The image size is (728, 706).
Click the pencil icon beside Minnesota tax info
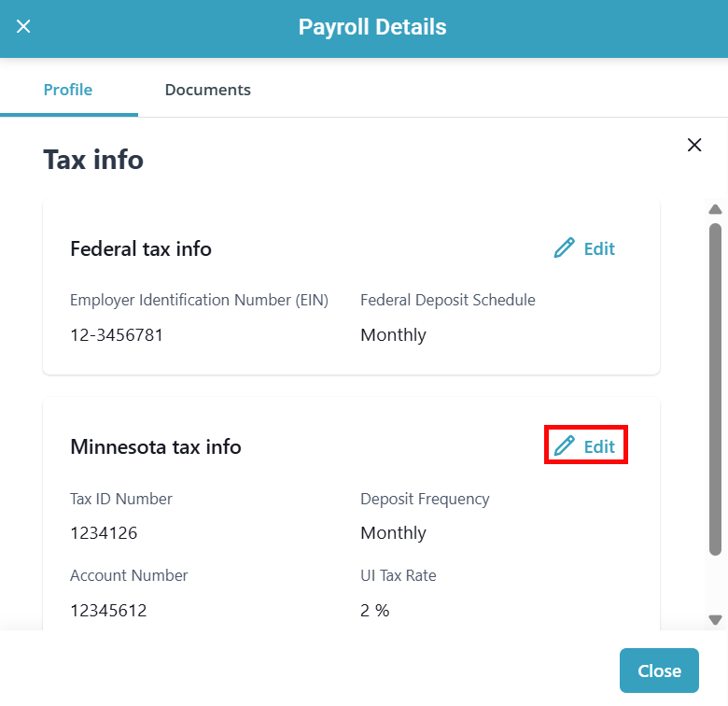tap(564, 446)
